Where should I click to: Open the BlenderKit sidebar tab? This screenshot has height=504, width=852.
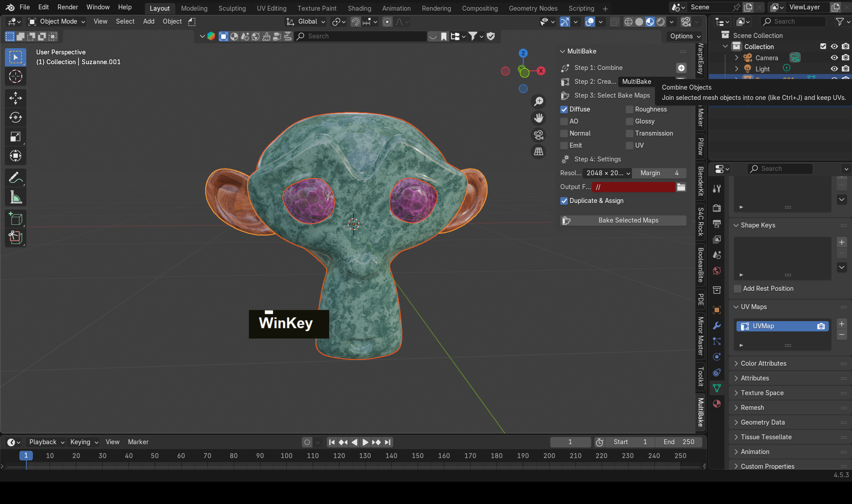pos(701,181)
